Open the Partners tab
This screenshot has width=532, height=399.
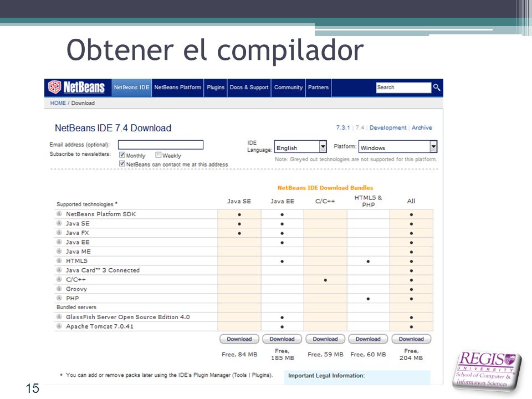(318, 88)
